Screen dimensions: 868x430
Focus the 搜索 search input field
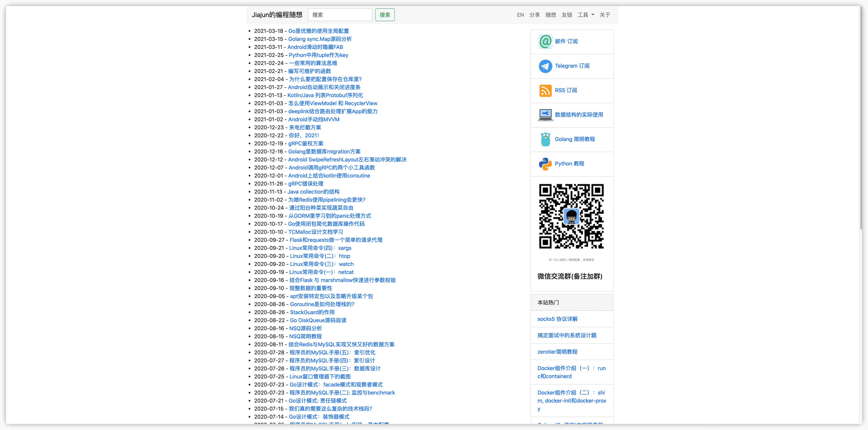340,15
